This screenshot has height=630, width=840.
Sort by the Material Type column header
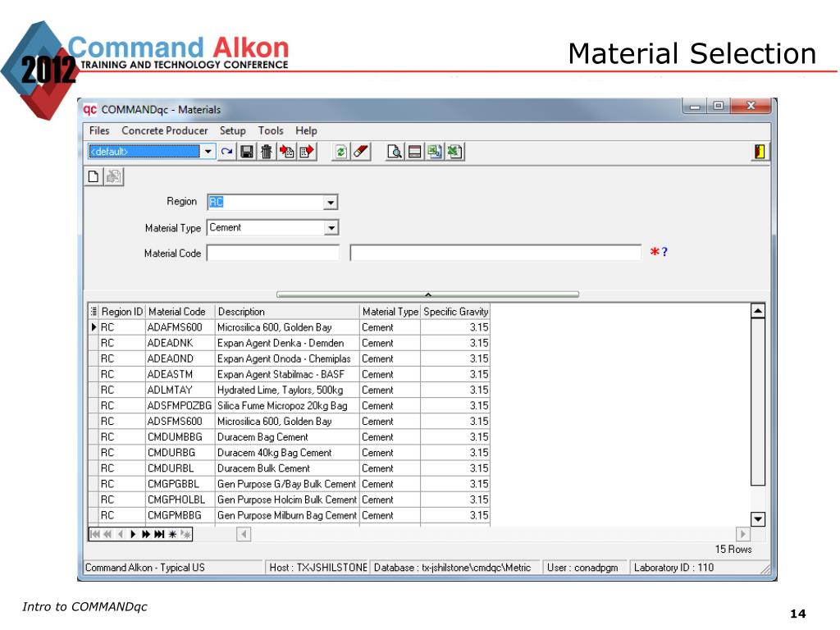point(390,312)
